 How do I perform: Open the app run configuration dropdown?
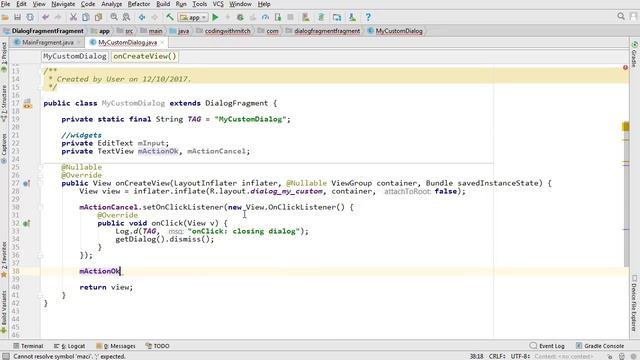tap(193, 18)
